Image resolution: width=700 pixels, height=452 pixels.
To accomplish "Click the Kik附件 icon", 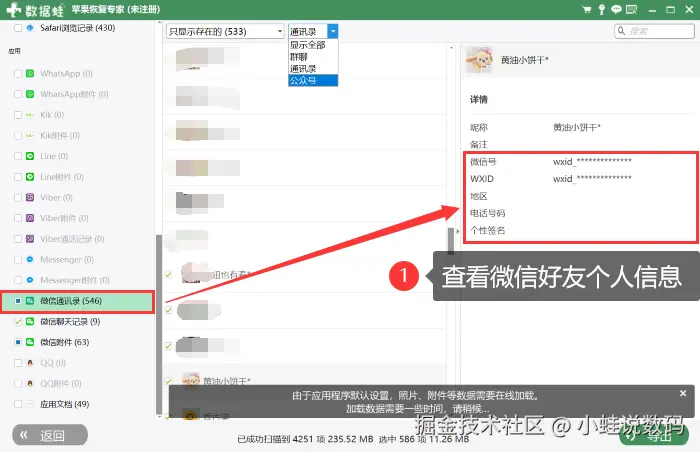I will click(x=30, y=135).
